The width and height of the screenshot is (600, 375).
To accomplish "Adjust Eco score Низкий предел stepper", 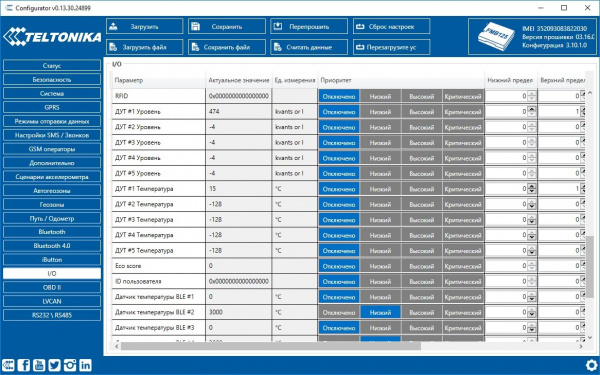I will point(532,266).
